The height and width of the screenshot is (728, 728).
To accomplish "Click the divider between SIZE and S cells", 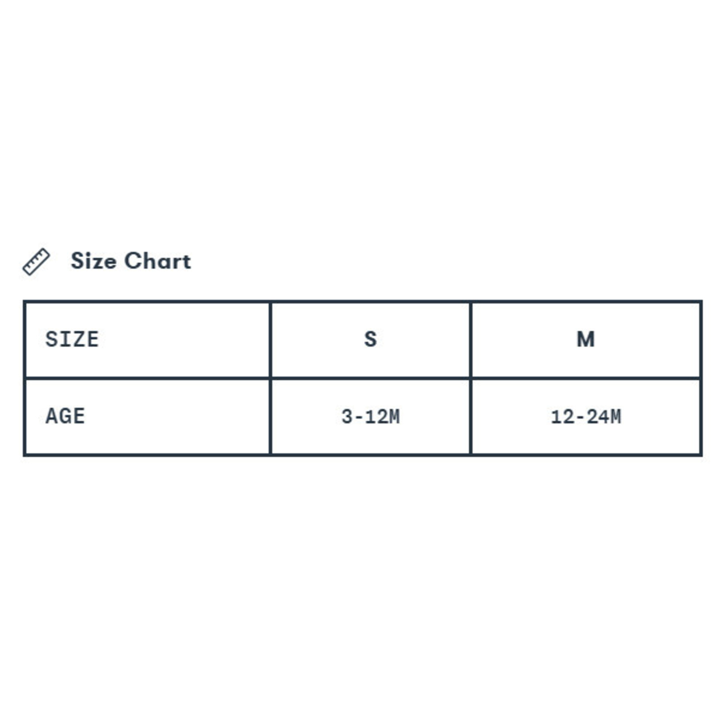I will pyautogui.click(x=270, y=340).
